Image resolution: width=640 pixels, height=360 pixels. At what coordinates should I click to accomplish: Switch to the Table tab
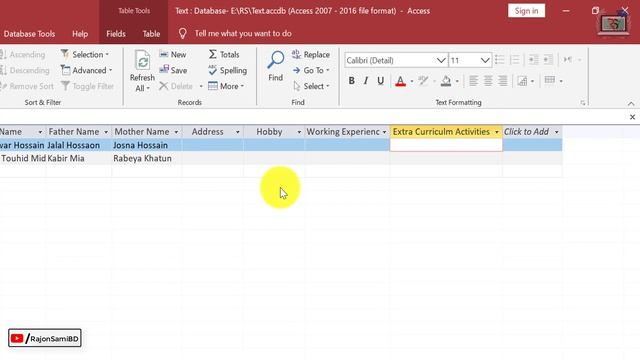click(x=151, y=34)
